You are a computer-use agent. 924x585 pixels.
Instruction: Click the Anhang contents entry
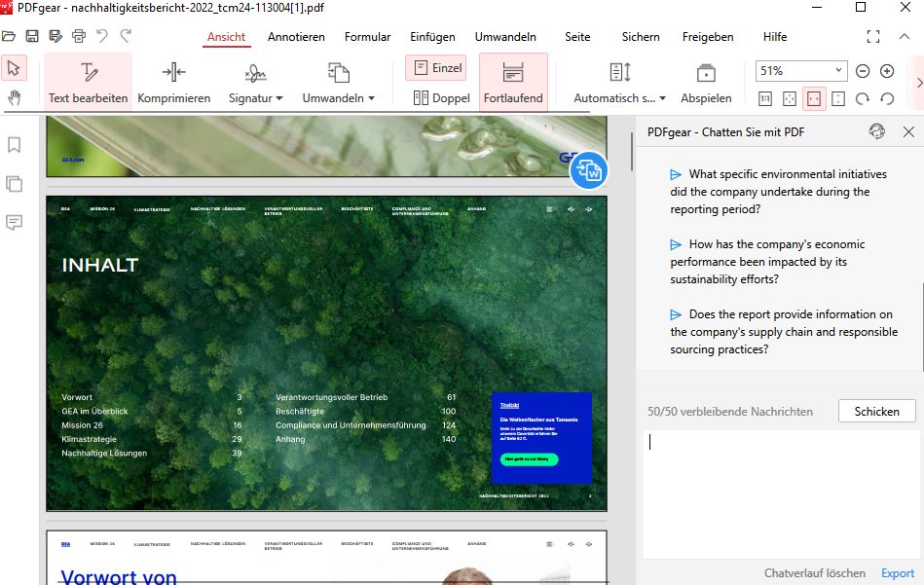tap(290, 439)
